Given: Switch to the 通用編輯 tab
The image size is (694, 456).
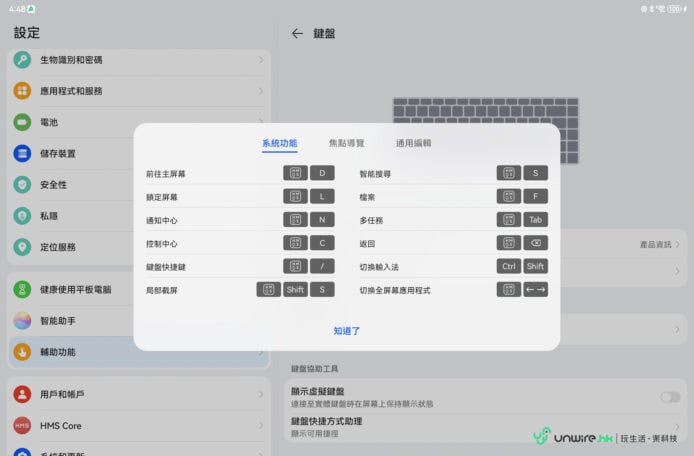Looking at the screenshot, I should [x=413, y=144].
